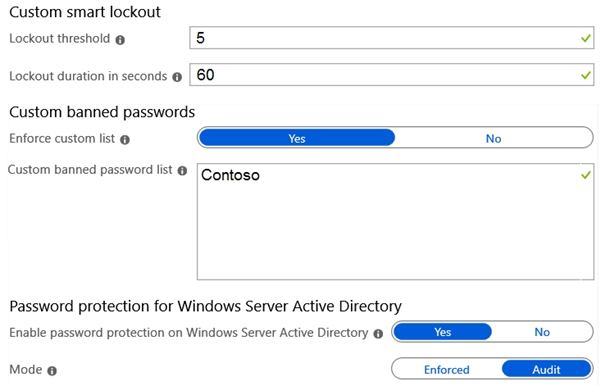Click green checkmark in Lockout threshold field
This screenshot has width=601, height=386.
coord(585,38)
